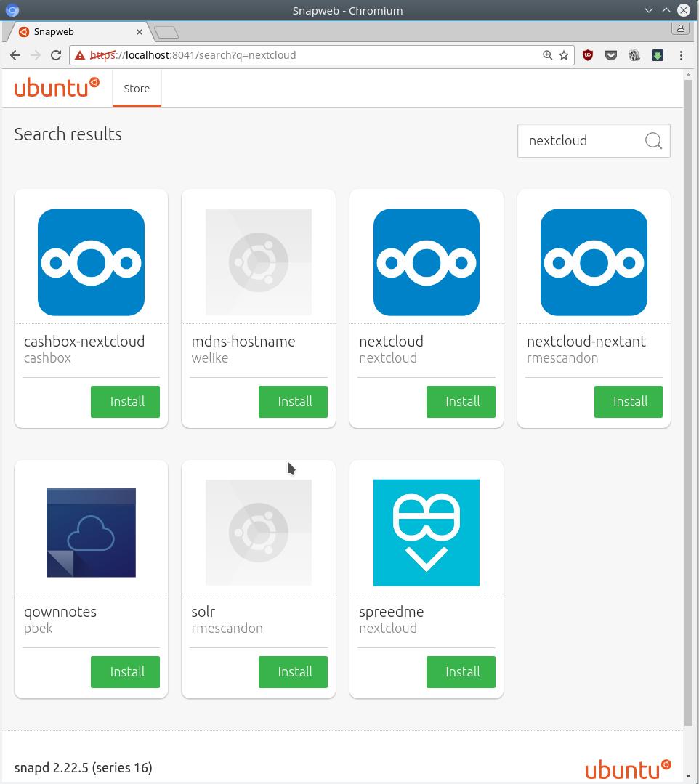699x784 pixels.
Task: Open the nextcloud-nextant logo icon
Action: coord(594,262)
